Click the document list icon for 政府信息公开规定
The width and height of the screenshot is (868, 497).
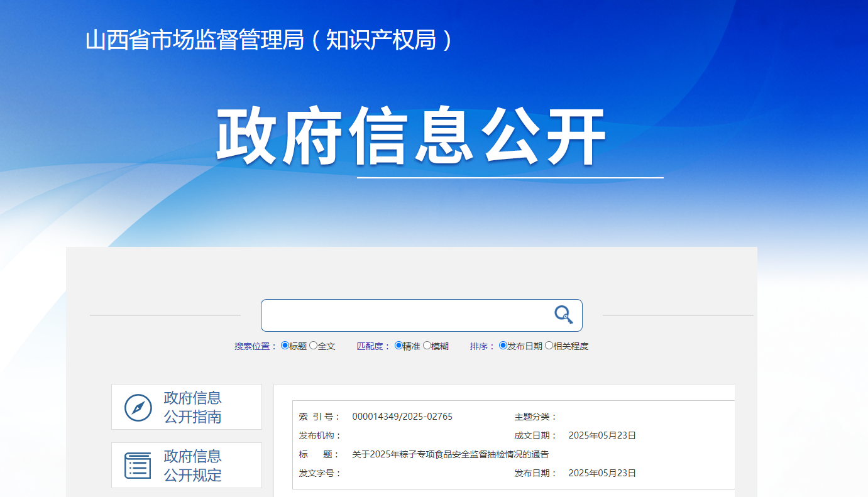pyautogui.click(x=138, y=466)
